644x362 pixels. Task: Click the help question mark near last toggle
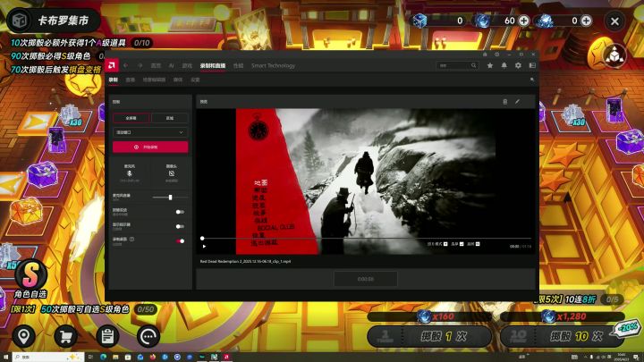[131, 239]
